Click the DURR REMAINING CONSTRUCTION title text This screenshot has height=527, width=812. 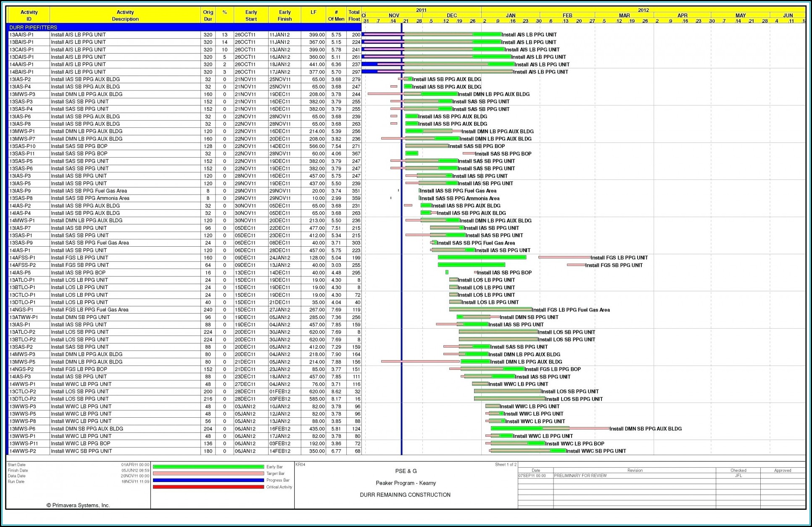point(405,495)
